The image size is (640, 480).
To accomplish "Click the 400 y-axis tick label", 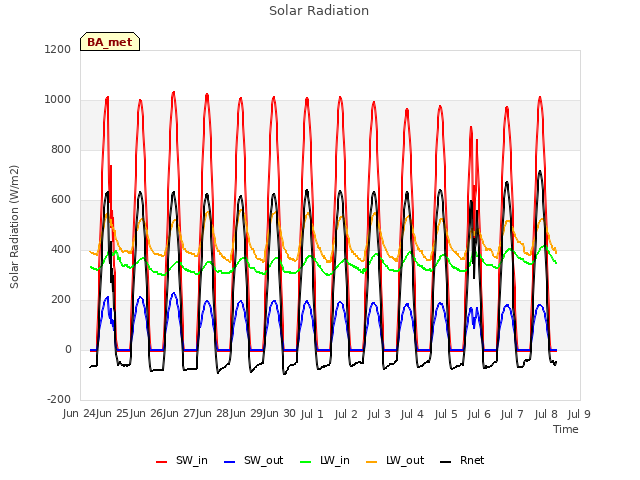I will pyautogui.click(x=61, y=249).
